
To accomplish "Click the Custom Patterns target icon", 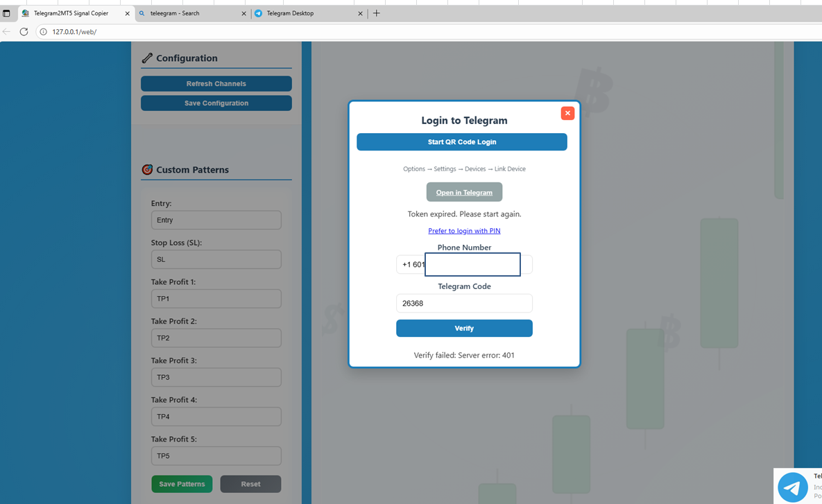I will (147, 170).
